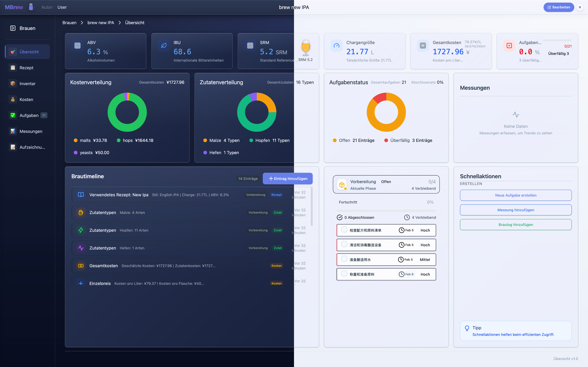
Task: Click the Aufgaben red checkbox card icon
Action: click(509, 46)
